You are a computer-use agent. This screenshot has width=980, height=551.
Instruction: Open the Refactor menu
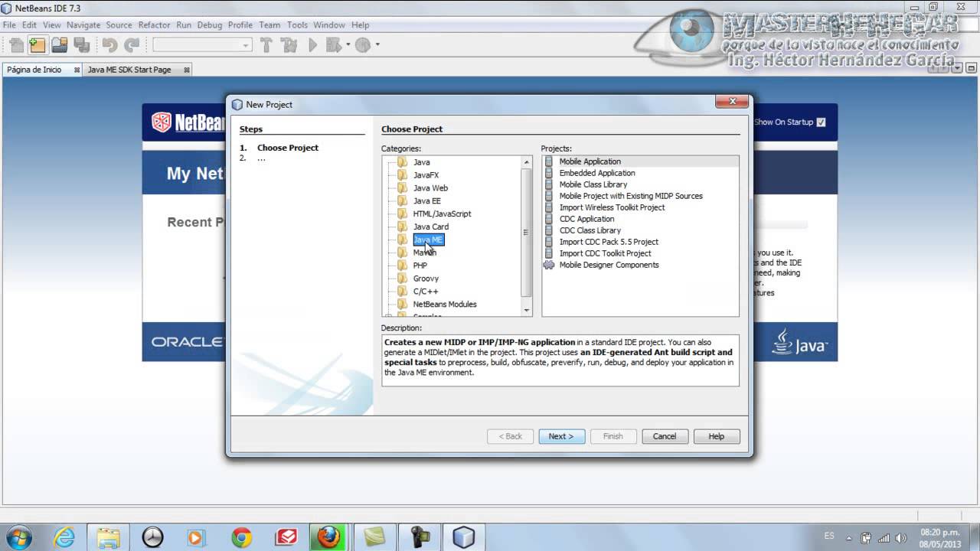154,24
